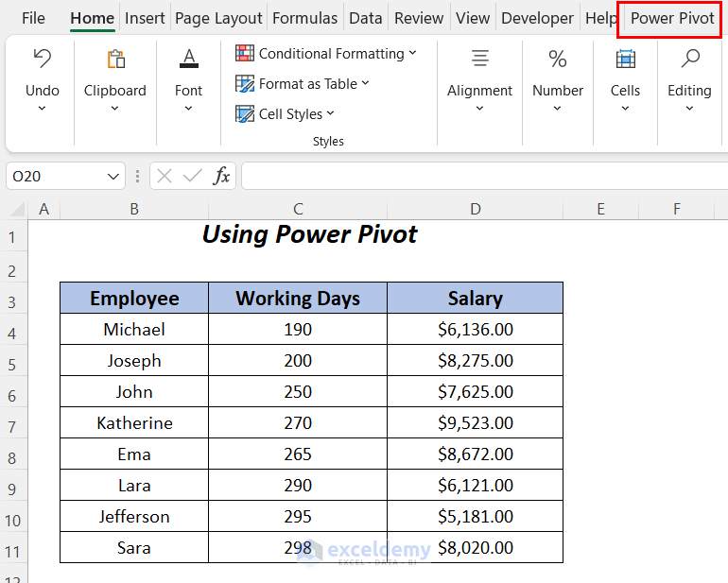728x583 pixels.
Task: Expand the Undo dropdown arrow
Action: click(x=42, y=109)
